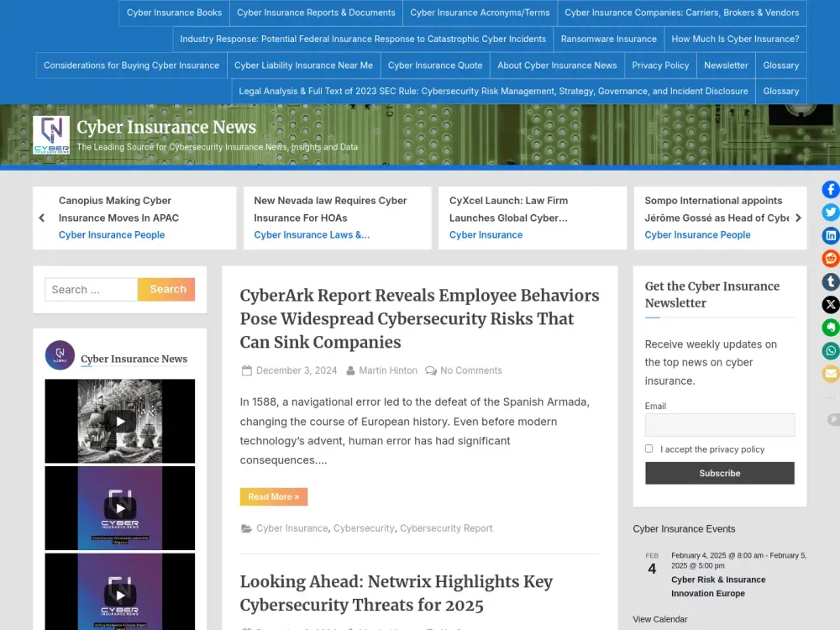Advance the news carousel with the right arrow
Image resolution: width=840 pixels, height=630 pixels.
point(799,217)
